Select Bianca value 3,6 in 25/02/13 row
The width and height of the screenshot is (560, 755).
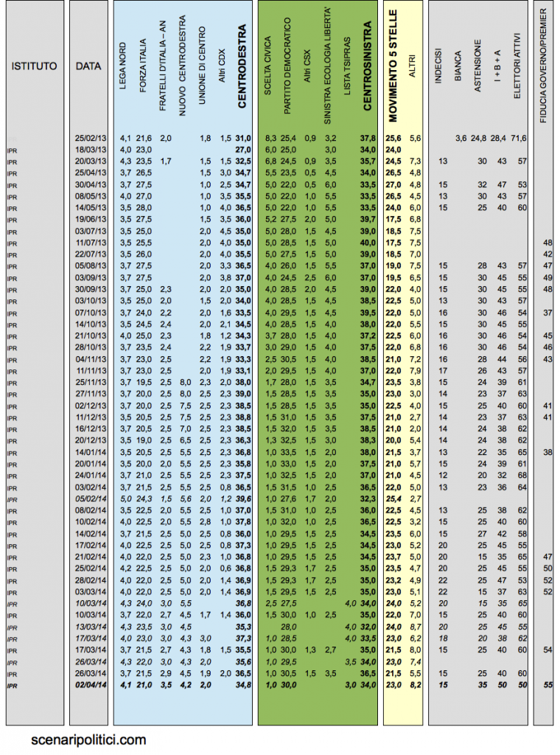click(x=461, y=138)
